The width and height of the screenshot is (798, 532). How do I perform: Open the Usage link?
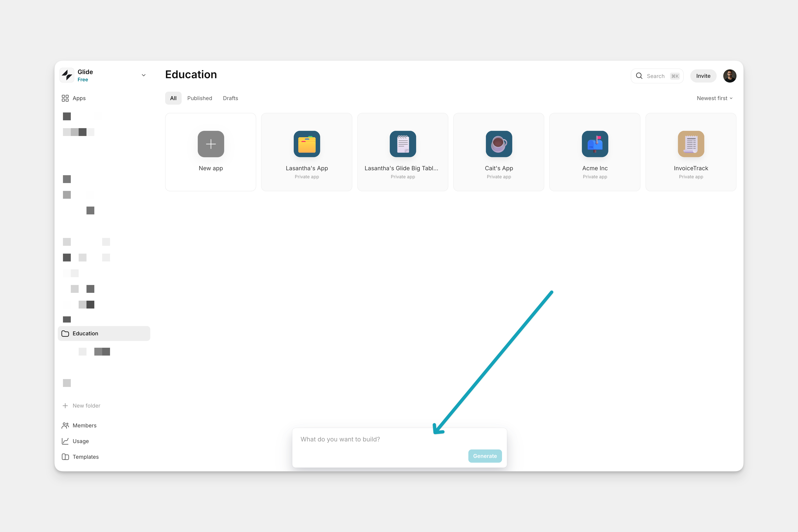pos(81,441)
